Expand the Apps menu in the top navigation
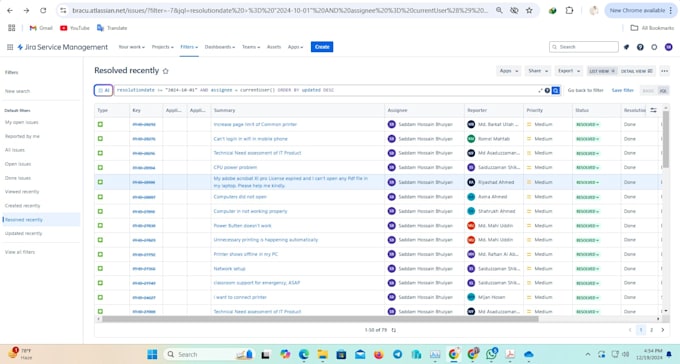 pyautogui.click(x=295, y=47)
